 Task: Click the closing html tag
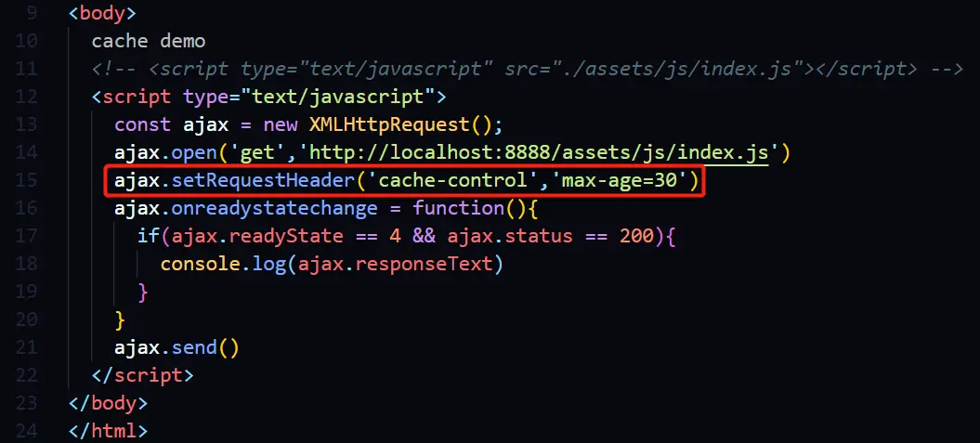click(108, 431)
